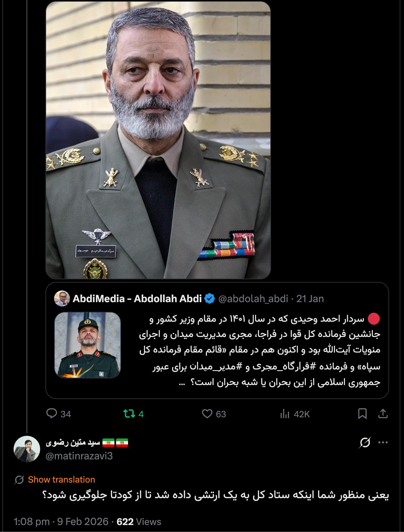Expand the truncated quoted tweet text
This screenshot has width=404, height=532.
[x=182, y=383]
